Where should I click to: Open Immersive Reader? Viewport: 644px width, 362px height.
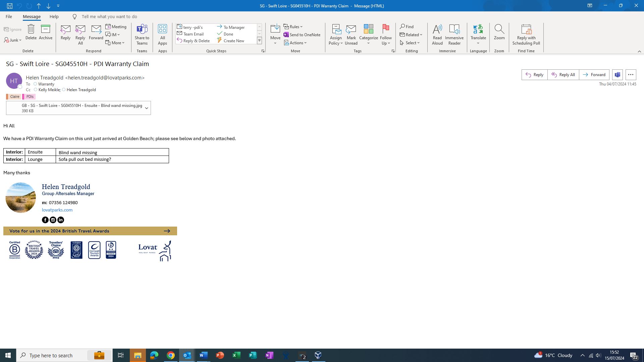(454, 29)
